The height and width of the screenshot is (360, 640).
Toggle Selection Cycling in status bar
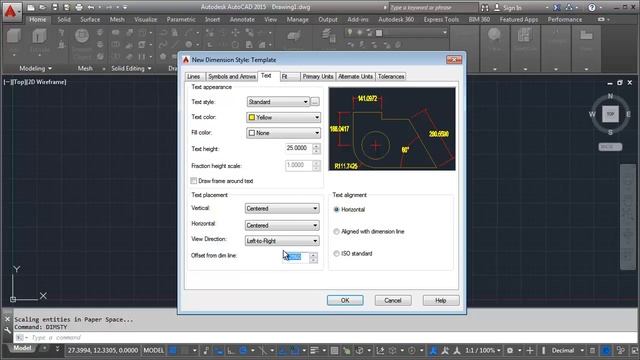click(347, 350)
